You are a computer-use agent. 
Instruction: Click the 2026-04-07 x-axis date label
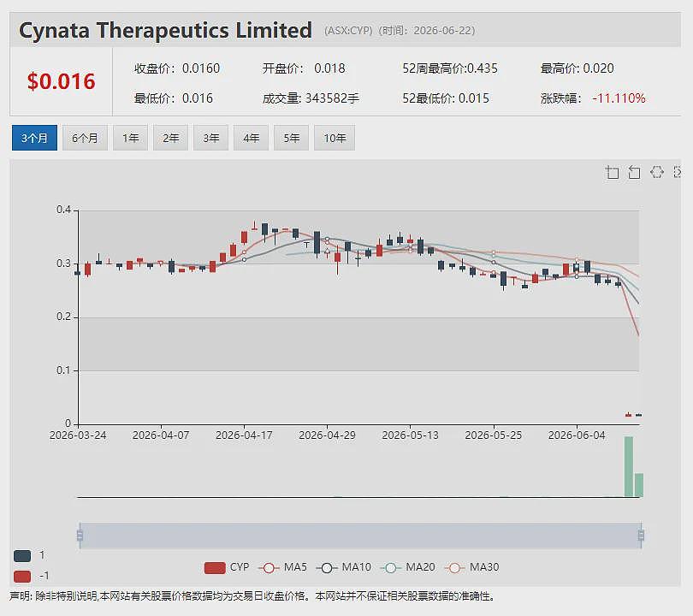161,435
